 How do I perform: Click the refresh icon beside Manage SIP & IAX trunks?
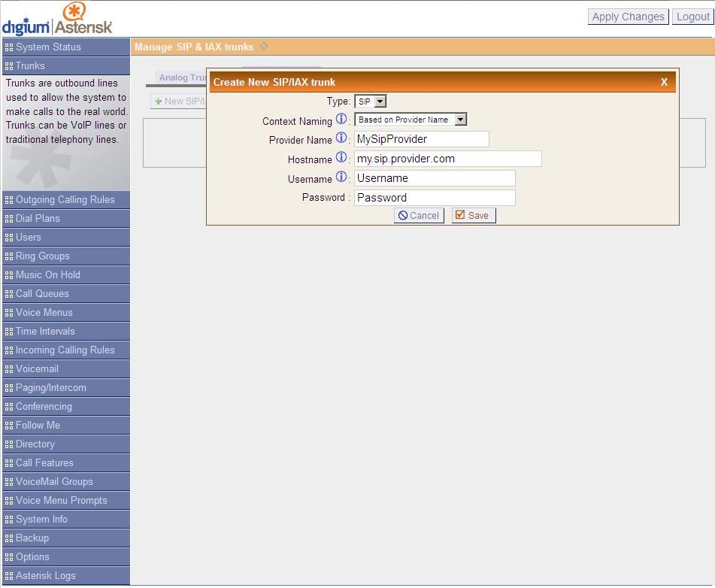point(264,47)
